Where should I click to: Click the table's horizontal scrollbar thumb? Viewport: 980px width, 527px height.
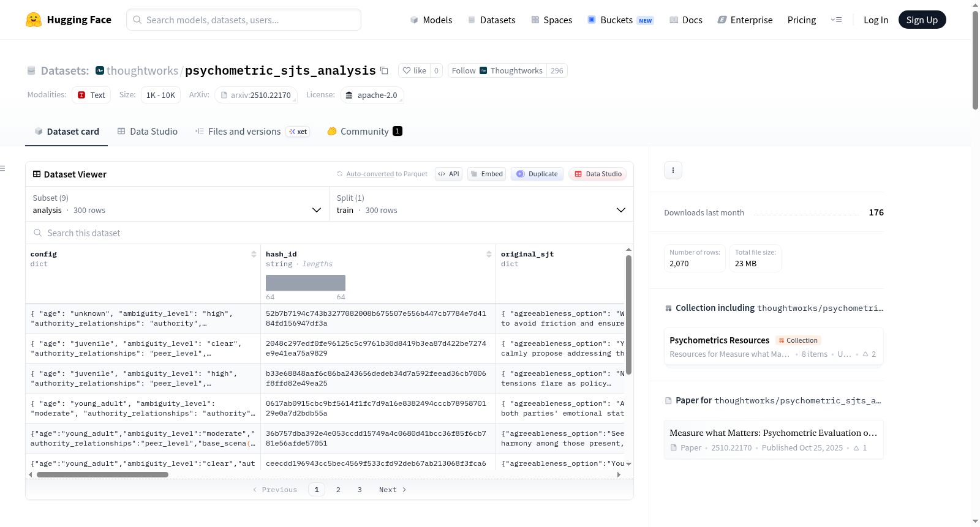tap(102, 474)
